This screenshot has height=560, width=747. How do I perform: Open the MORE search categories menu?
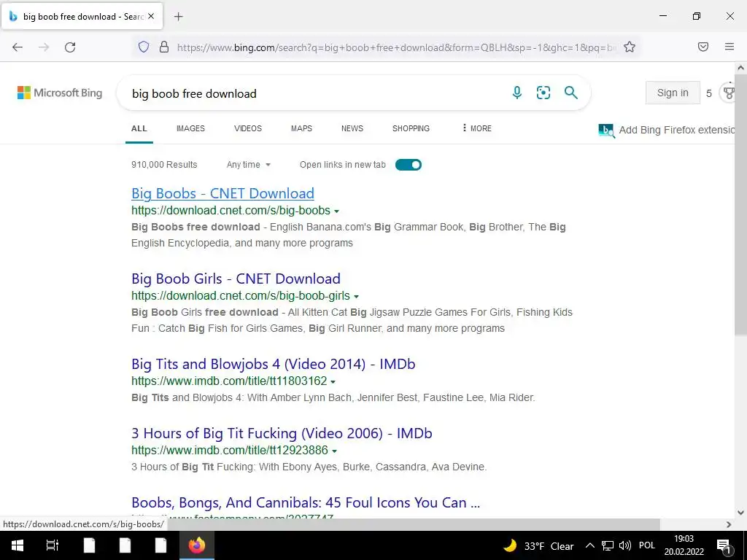pos(476,128)
